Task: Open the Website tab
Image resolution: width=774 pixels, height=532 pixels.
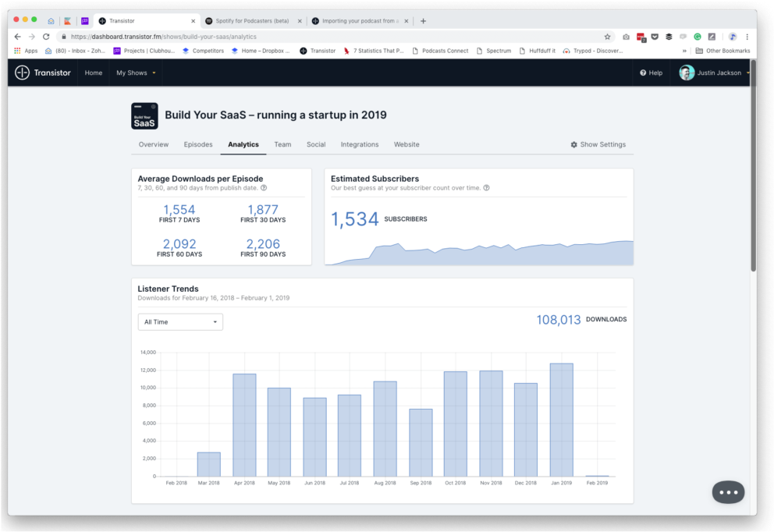Action: [x=407, y=144]
